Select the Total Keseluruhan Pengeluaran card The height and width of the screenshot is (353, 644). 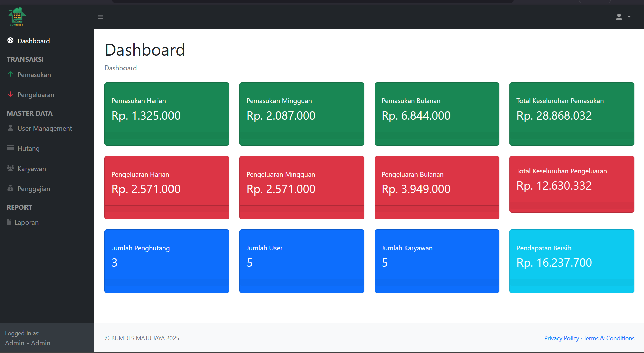pyautogui.click(x=572, y=184)
